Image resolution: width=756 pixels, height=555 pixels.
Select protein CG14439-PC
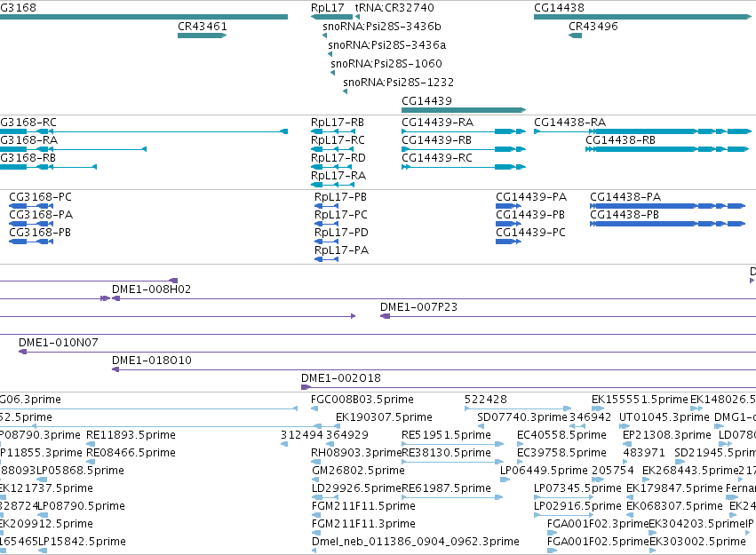pyautogui.click(x=531, y=233)
